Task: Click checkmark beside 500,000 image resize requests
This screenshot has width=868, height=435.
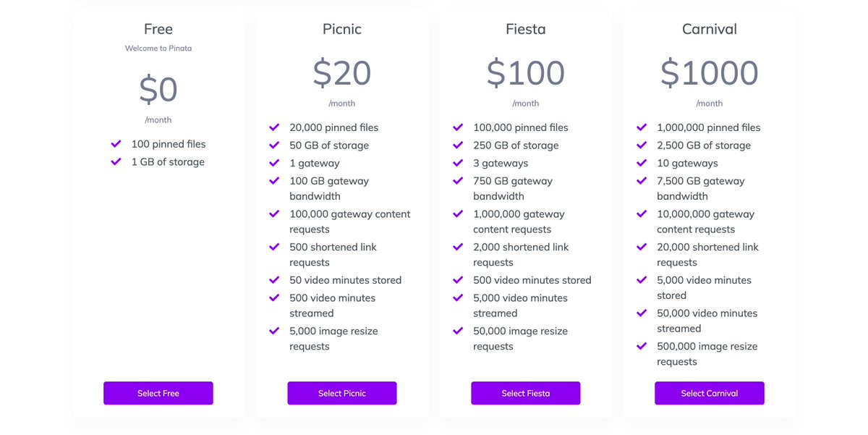Action: (x=642, y=346)
